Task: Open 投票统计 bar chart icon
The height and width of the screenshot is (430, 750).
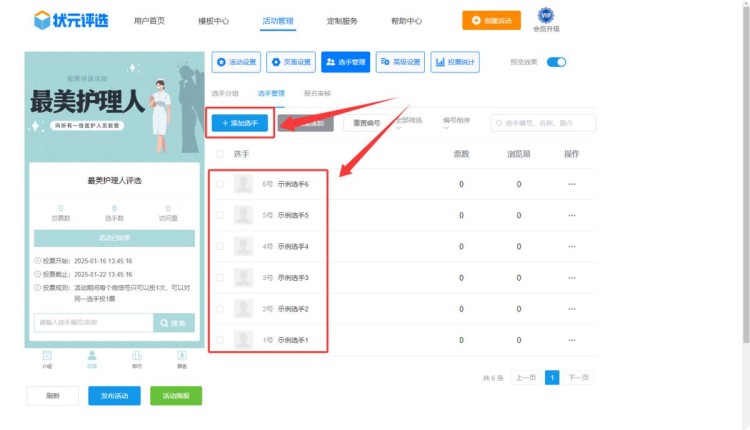Action: 441,62
